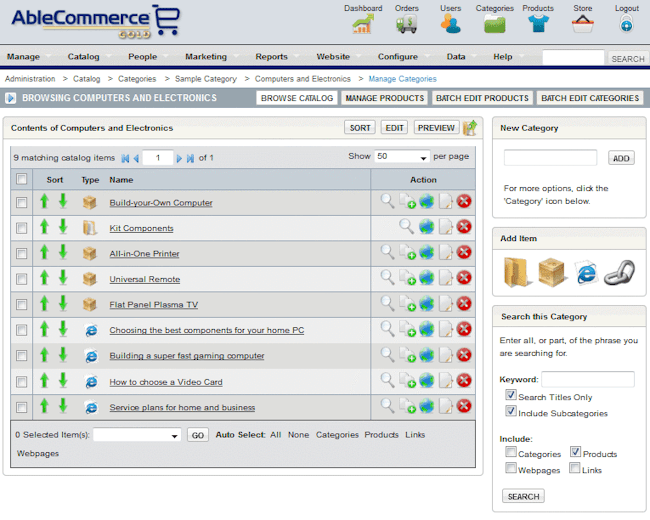Viewport: 650px width, 520px height.
Task: Switch to Batch Edit Categories
Action: pos(590,98)
